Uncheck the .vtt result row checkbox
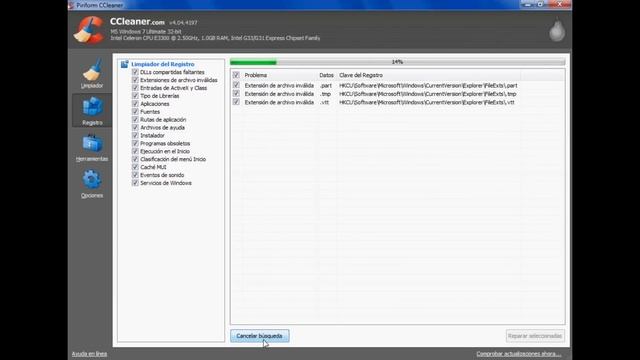Viewport: 640px width, 360px height. (236, 102)
